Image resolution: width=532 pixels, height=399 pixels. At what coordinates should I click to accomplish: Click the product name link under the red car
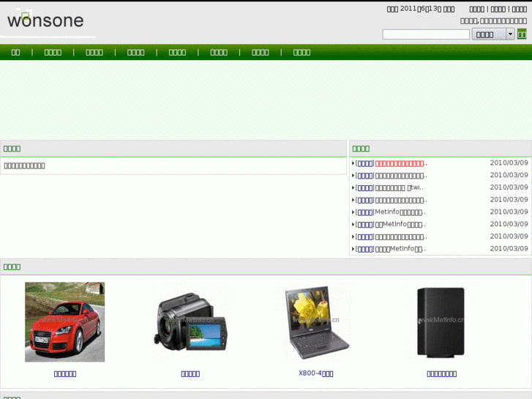(65, 374)
